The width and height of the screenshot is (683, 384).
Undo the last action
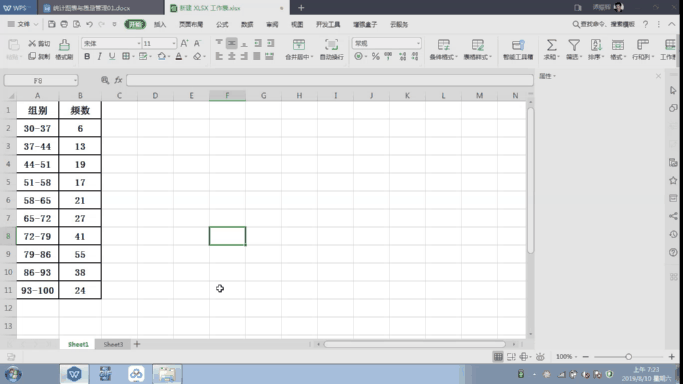point(89,24)
